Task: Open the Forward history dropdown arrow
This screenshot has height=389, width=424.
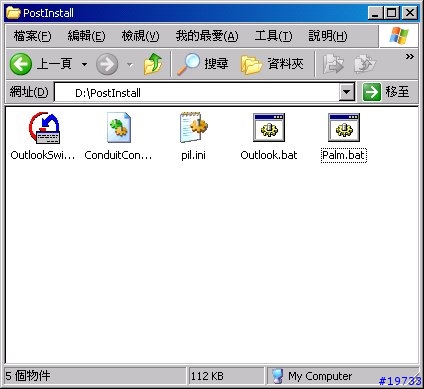Action: point(130,64)
